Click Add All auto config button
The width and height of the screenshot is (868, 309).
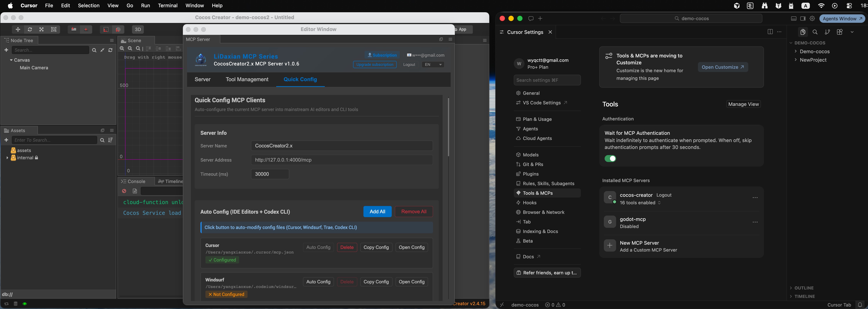click(377, 212)
